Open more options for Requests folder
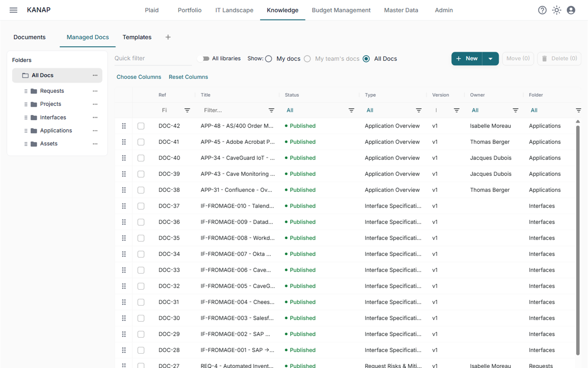 [x=95, y=91]
